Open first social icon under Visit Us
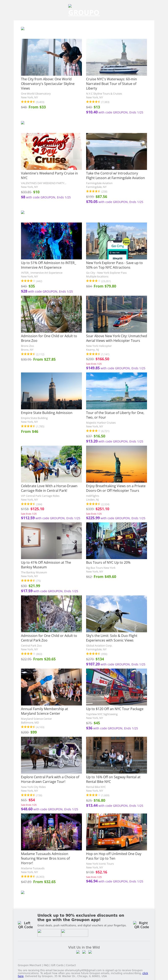 point(78,952)
